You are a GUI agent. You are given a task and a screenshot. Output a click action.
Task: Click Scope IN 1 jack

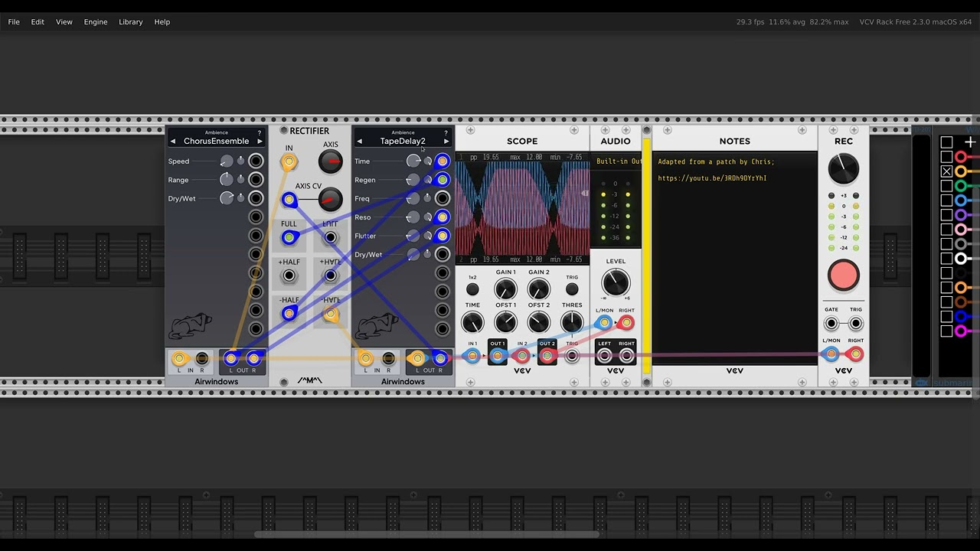[x=472, y=356]
